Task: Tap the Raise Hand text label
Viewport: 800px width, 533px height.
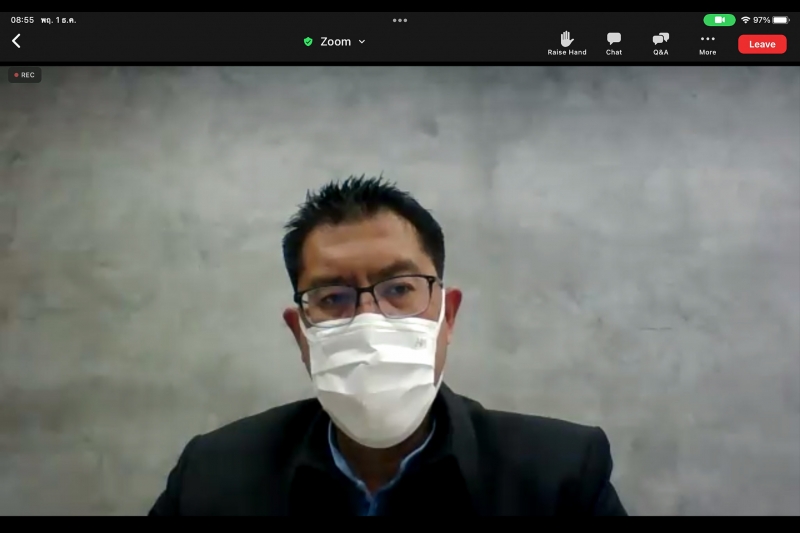Action: [x=567, y=52]
